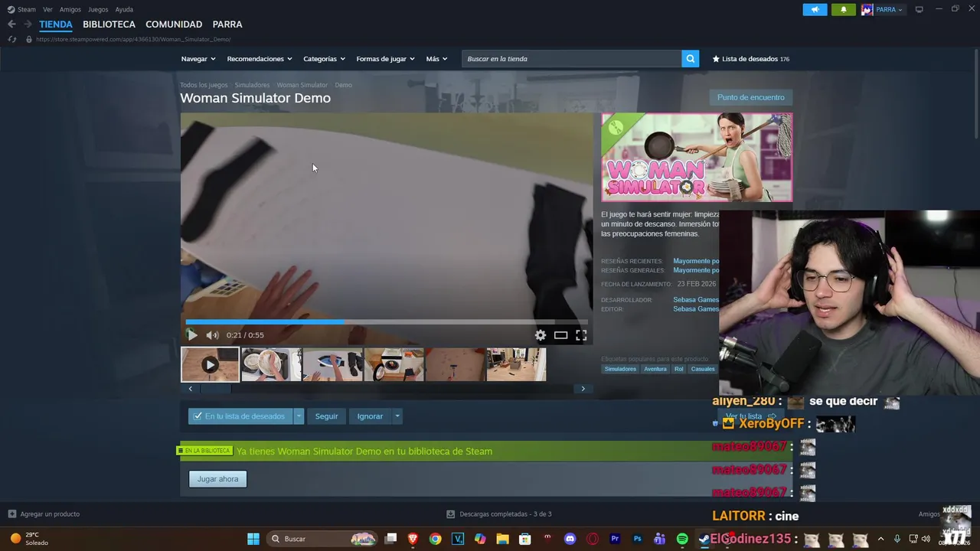Open the Amigos menu
The image size is (980, 551).
click(x=70, y=9)
